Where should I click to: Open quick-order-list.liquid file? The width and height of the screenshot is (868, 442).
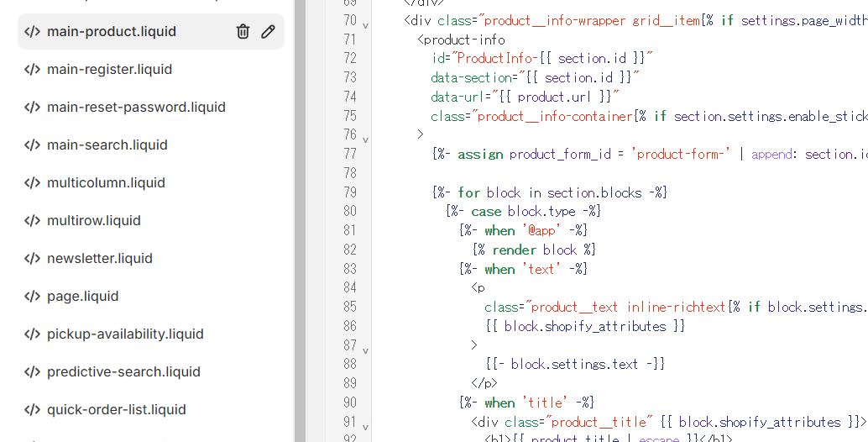116,410
